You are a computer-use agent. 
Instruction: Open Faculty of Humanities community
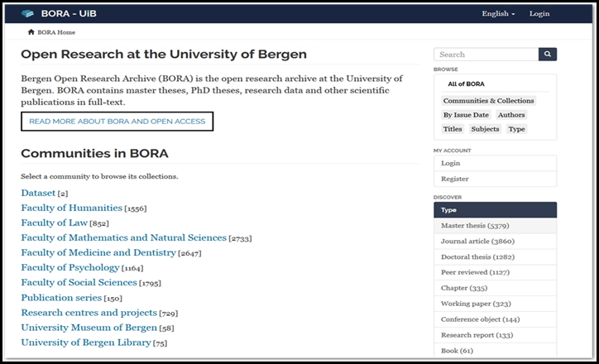coord(71,208)
